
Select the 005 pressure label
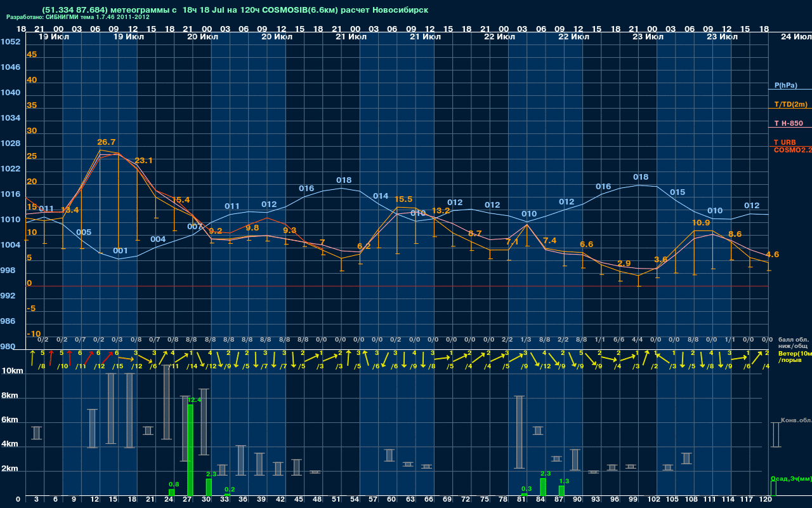pos(84,232)
